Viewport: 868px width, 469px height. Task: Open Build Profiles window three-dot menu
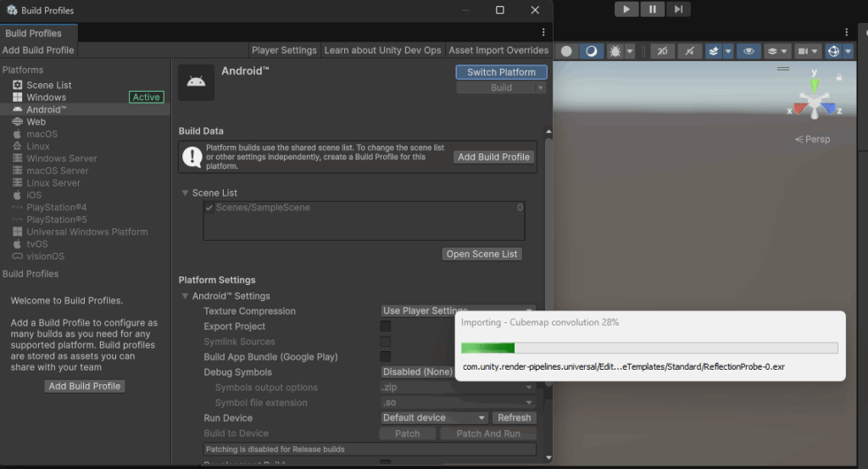pyautogui.click(x=543, y=32)
